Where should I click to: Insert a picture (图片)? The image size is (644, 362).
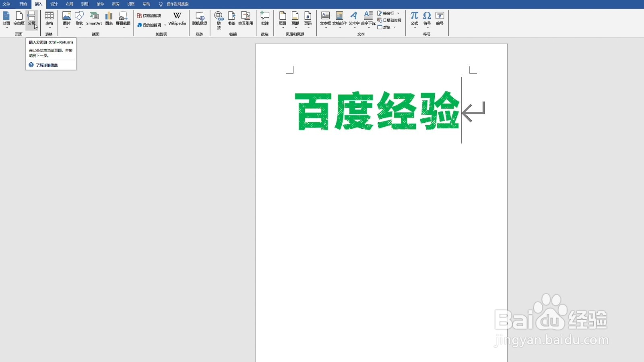click(x=67, y=19)
